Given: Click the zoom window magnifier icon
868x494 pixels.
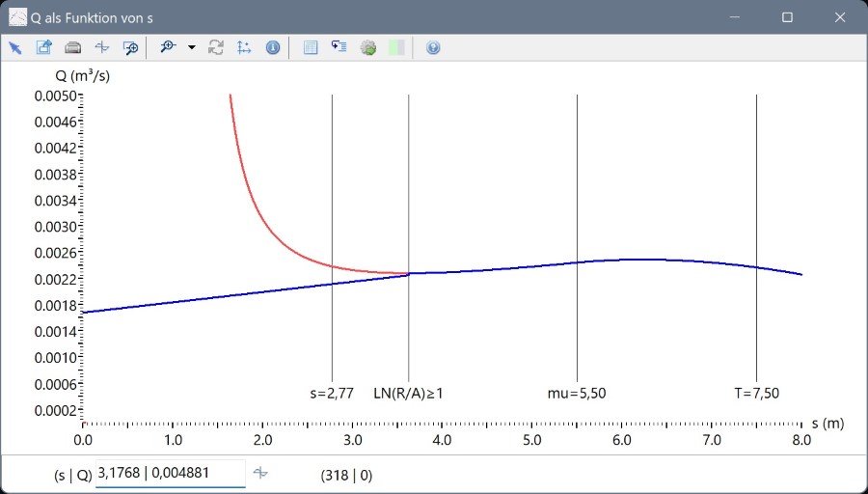Looking at the screenshot, I should (x=130, y=47).
